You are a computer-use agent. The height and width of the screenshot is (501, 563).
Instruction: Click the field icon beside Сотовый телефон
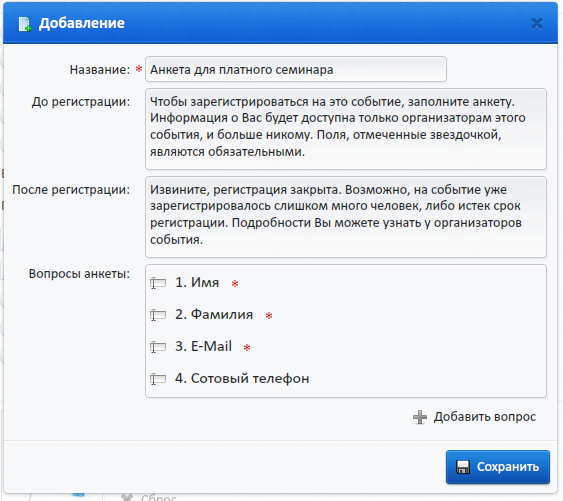[158, 379]
